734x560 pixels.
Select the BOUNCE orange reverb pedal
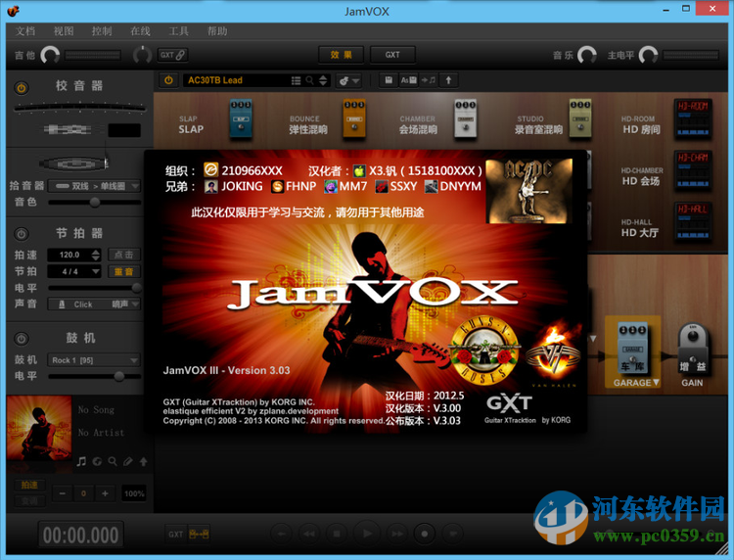(x=354, y=118)
